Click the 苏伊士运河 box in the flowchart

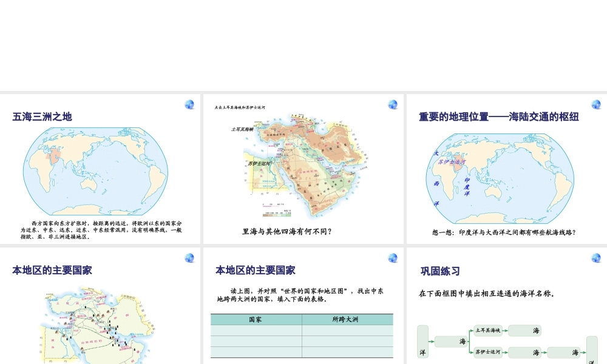coord(488,352)
